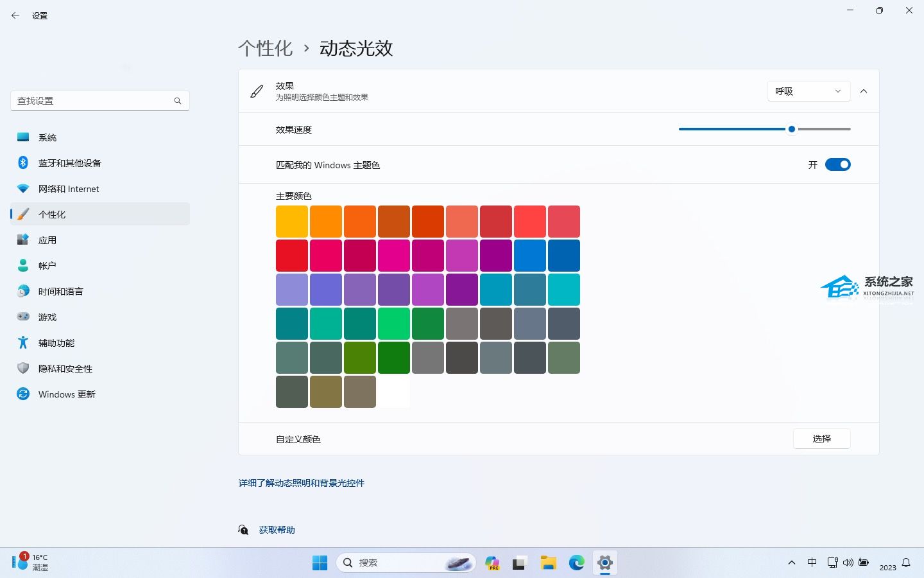Expand hidden icons in the system tray

(791, 563)
